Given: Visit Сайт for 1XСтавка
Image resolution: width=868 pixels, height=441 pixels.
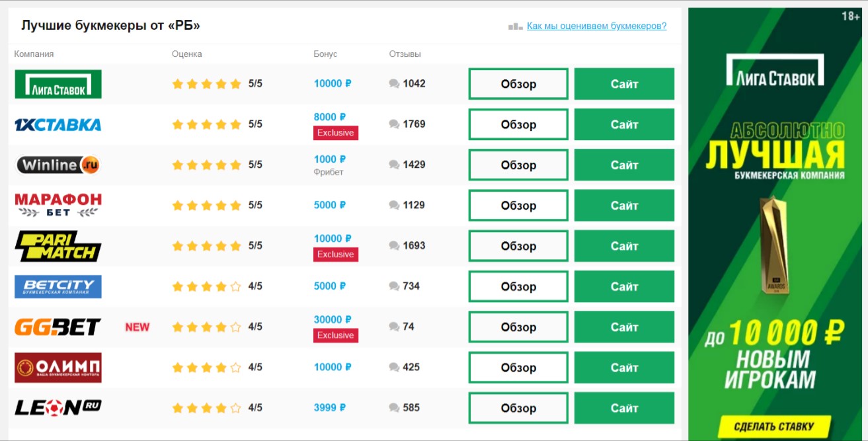Looking at the screenshot, I should (x=624, y=124).
